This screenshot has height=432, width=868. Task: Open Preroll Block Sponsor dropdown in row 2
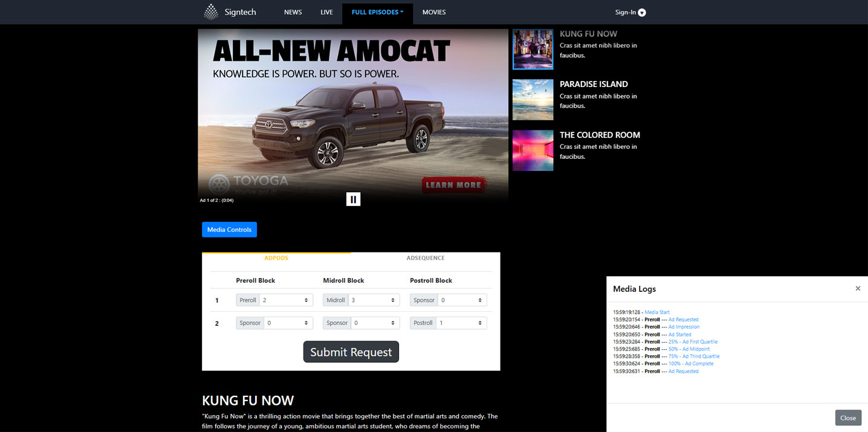288,323
